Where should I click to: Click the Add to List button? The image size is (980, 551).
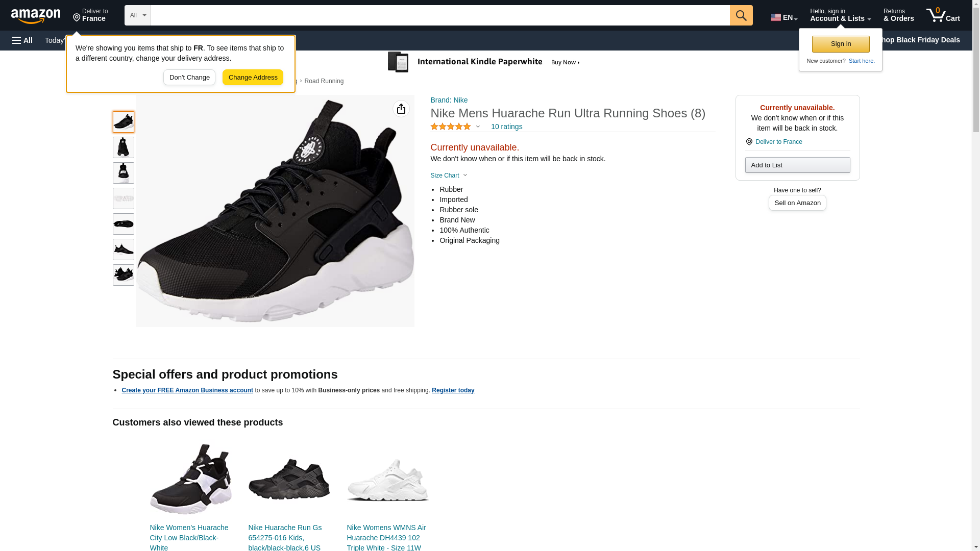(797, 165)
